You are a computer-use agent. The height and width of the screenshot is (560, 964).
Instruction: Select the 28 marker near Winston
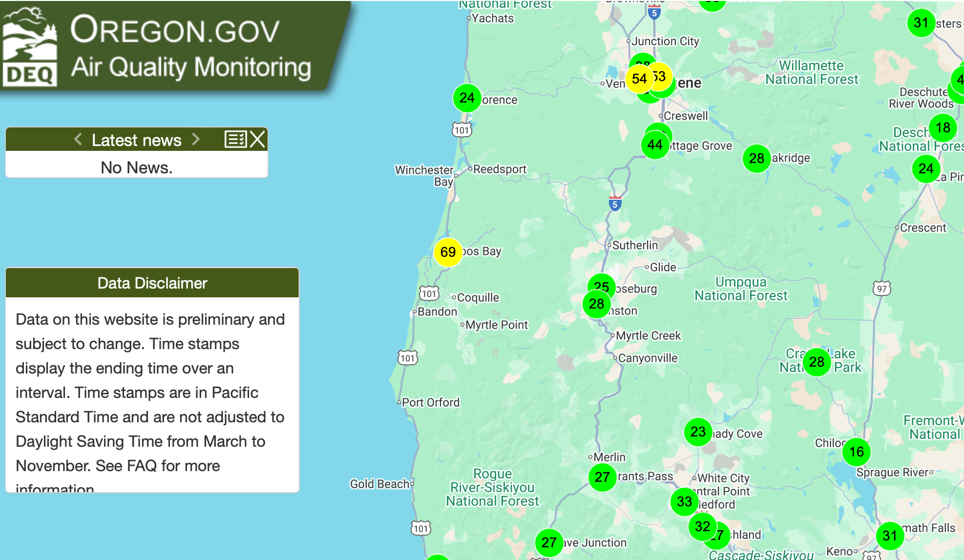[x=596, y=304]
